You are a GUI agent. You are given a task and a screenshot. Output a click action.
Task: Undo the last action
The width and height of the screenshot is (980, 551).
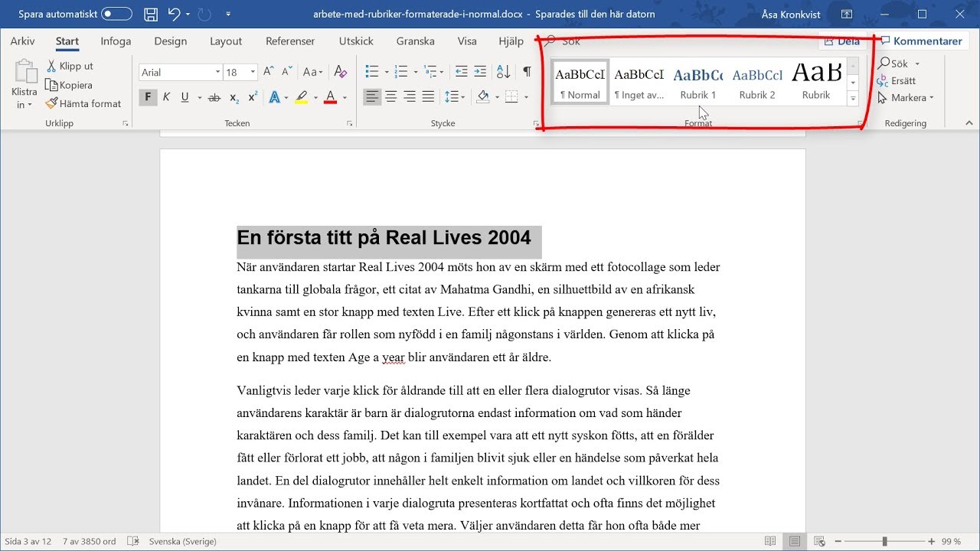pos(173,14)
